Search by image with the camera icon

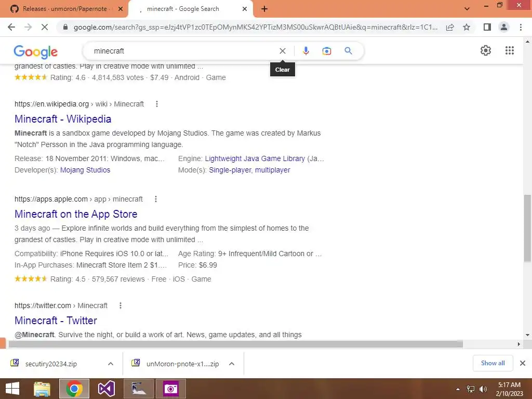326,51
